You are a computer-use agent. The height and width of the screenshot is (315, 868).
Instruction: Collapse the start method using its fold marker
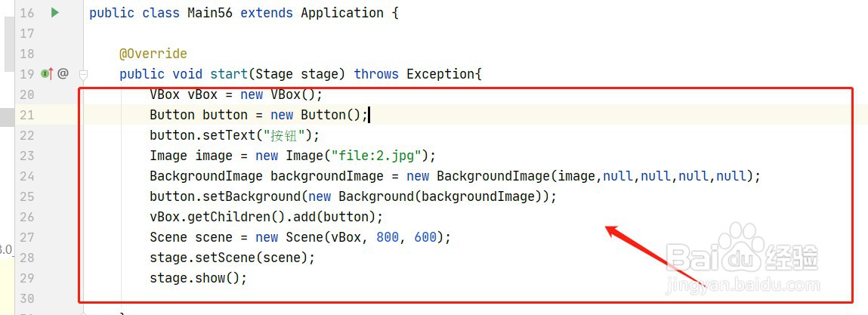(x=84, y=73)
